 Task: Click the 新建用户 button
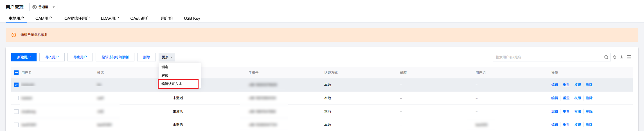24,57
